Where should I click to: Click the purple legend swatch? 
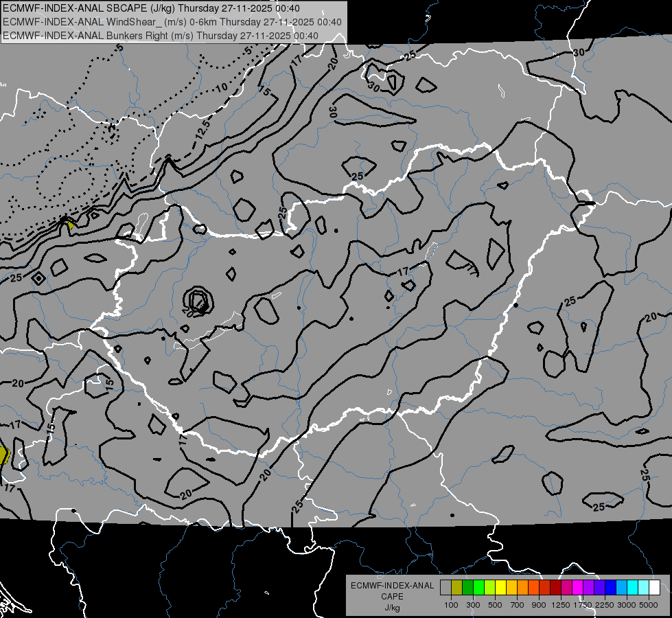(x=588, y=587)
